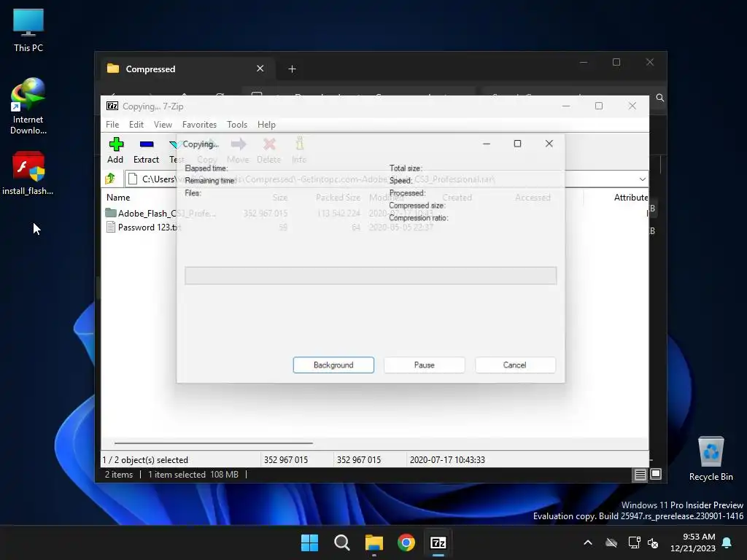Maximize the Copying dialog window
747x560 pixels.
click(517, 144)
